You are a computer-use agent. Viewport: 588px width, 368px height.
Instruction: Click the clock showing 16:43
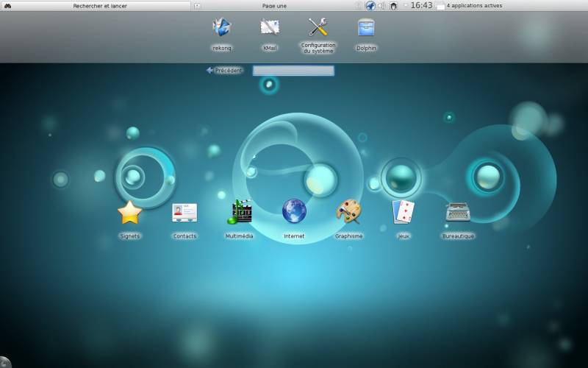point(421,6)
